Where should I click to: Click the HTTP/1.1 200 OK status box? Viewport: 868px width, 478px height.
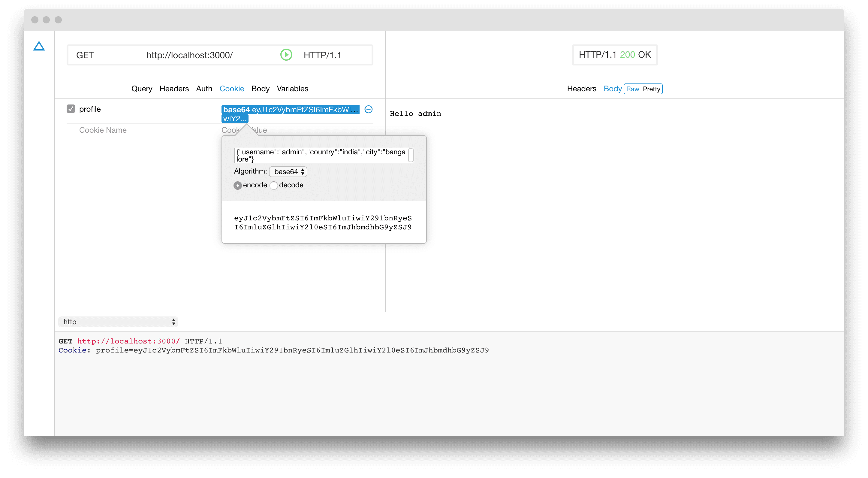tap(615, 55)
